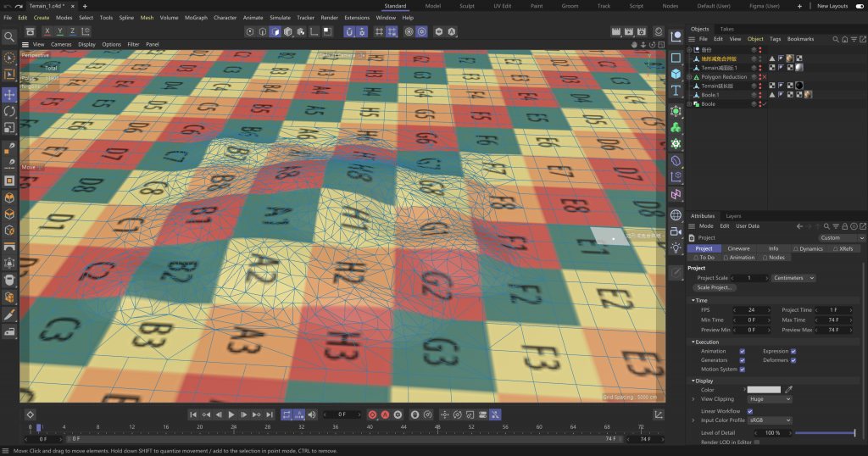Open the Centimeters unit dropdown

[793, 278]
